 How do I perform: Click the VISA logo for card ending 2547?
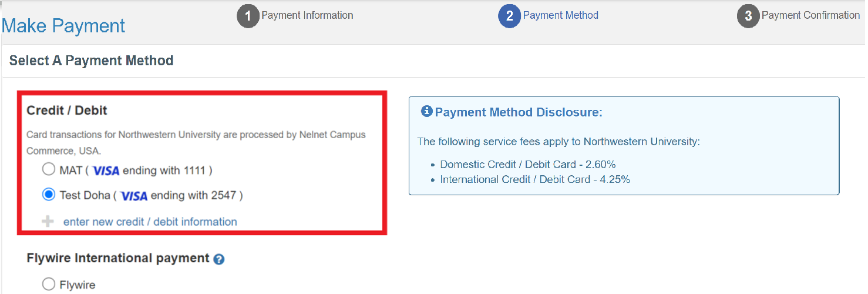tap(134, 196)
